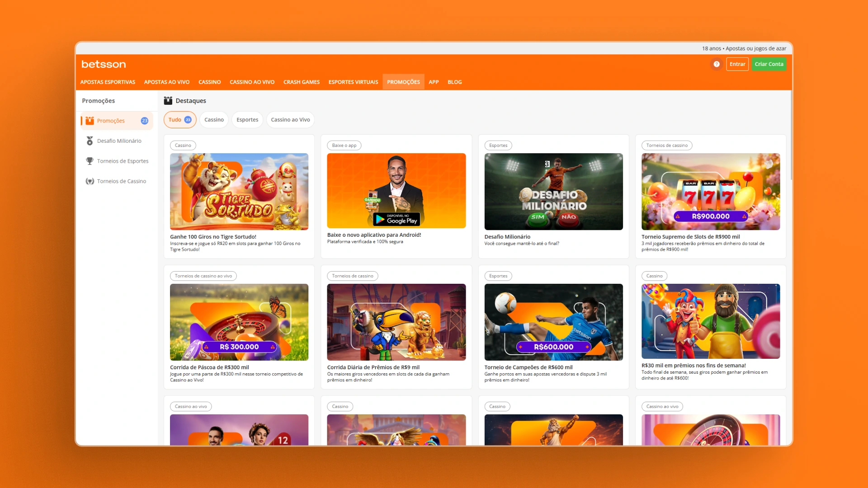This screenshot has width=868, height=488.
Task: Click the 23 badge in sidebar Promoções
Action: tap(145, 121)
